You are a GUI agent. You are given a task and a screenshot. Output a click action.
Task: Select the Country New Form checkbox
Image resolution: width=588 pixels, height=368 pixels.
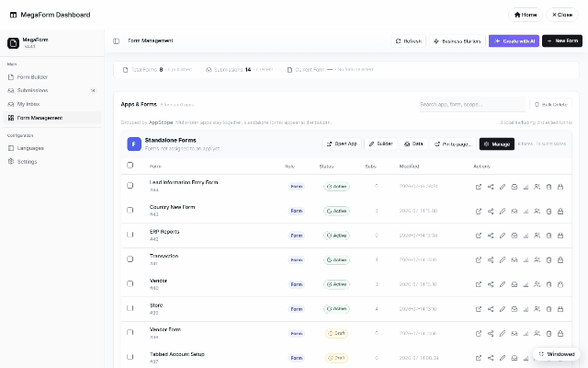130,210
